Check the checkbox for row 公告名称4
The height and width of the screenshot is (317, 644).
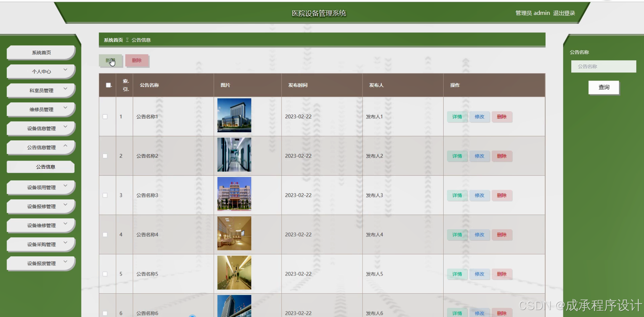pyautogui.click(x=105, y=235)
